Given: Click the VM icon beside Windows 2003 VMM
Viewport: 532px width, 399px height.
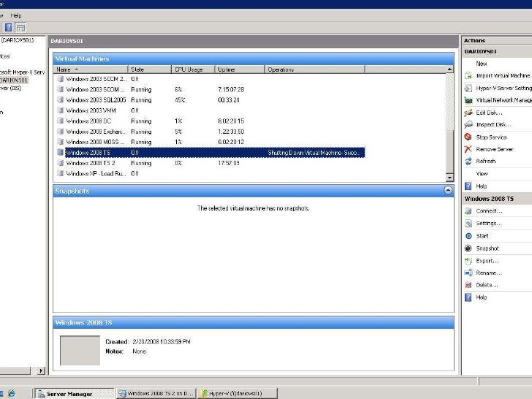Looking at the screenshot, I should coord(61,110).
